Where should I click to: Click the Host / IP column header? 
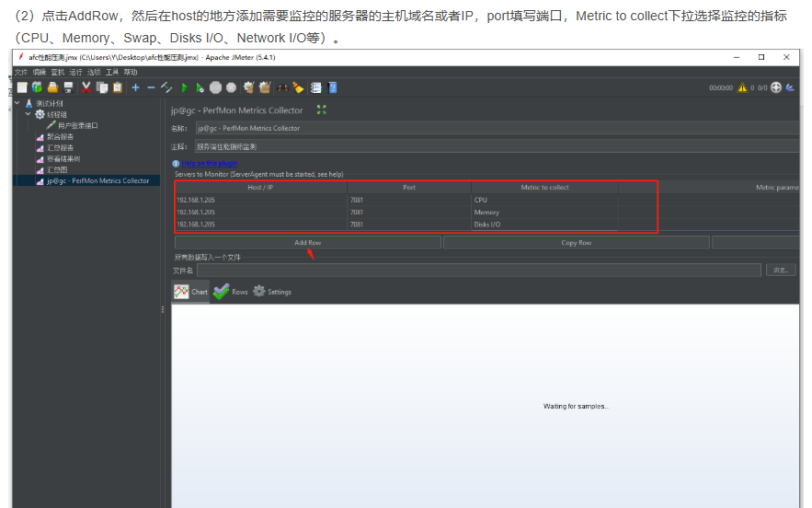tap(260, 187)
